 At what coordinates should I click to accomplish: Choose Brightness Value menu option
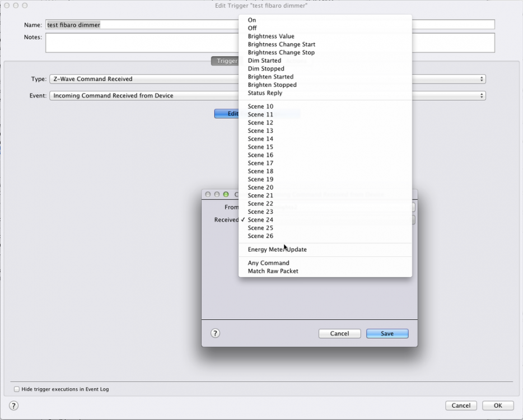271,36
